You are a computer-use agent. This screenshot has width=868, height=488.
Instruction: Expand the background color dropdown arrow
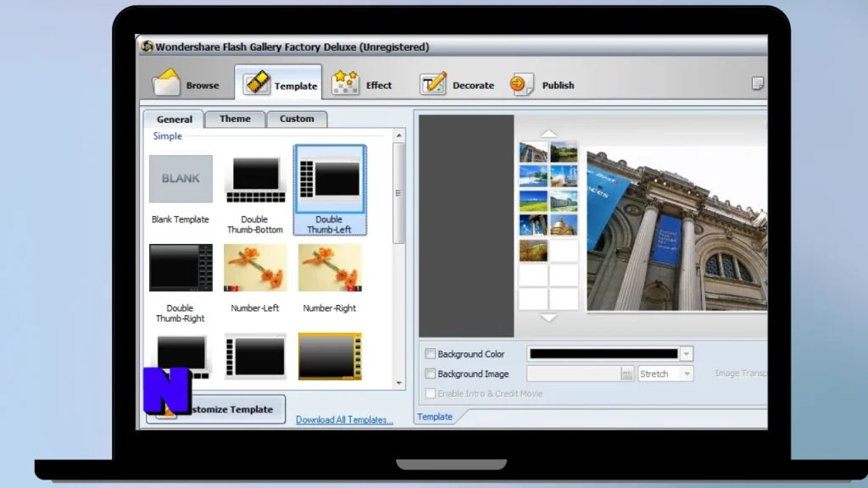pos(687,353)
